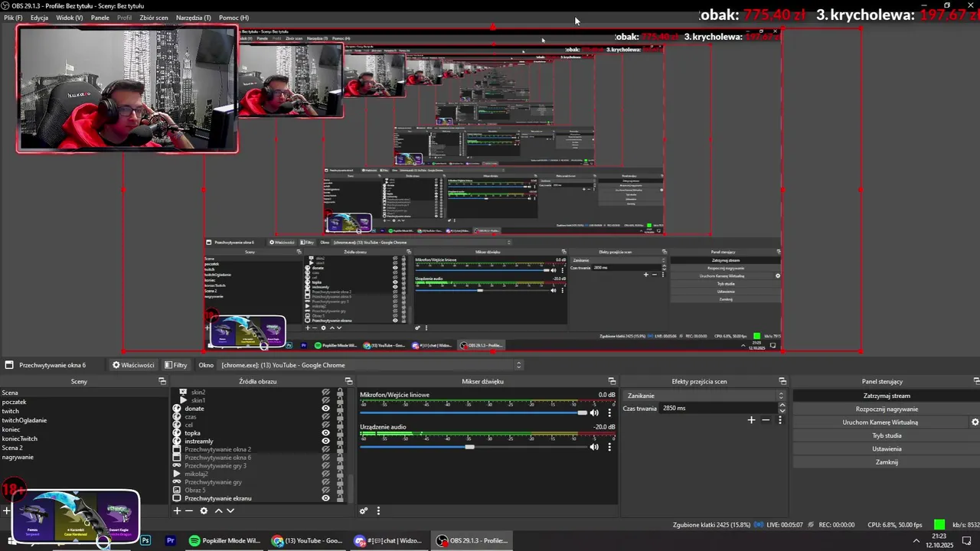Adjust Urządzenie audio volume slider handle
The image size is (980, 551).
pos(469,447)
